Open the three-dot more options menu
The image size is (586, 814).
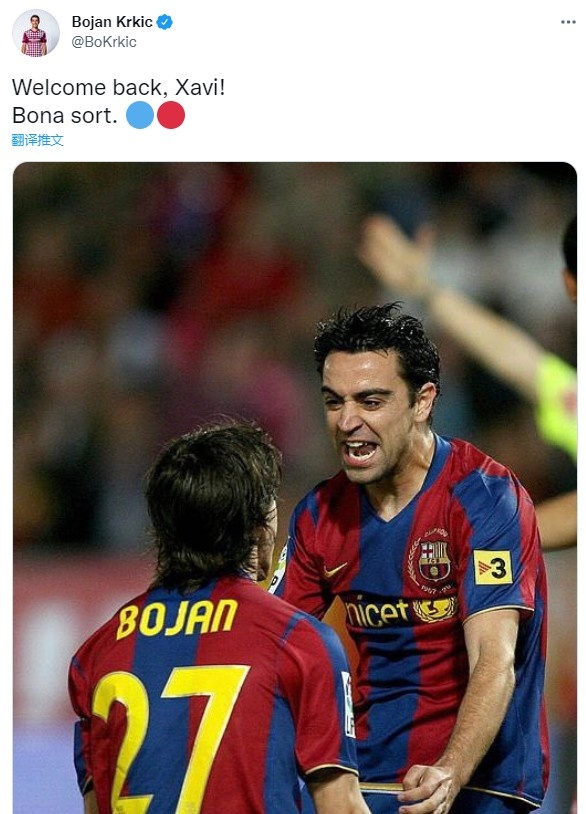tap(568, 22)
